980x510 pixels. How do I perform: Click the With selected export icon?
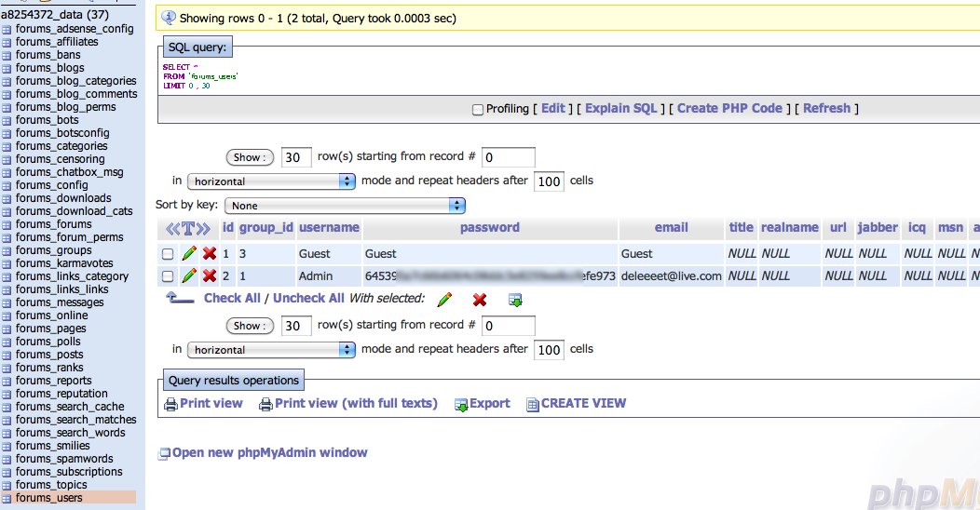pyautogui.click(x=516, y=301)
